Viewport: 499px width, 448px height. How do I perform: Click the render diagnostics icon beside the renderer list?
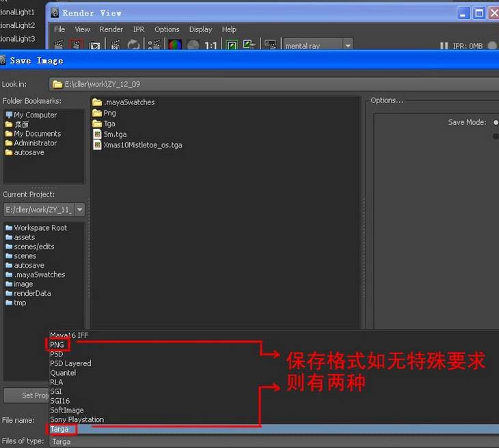[x=271, y=44]
